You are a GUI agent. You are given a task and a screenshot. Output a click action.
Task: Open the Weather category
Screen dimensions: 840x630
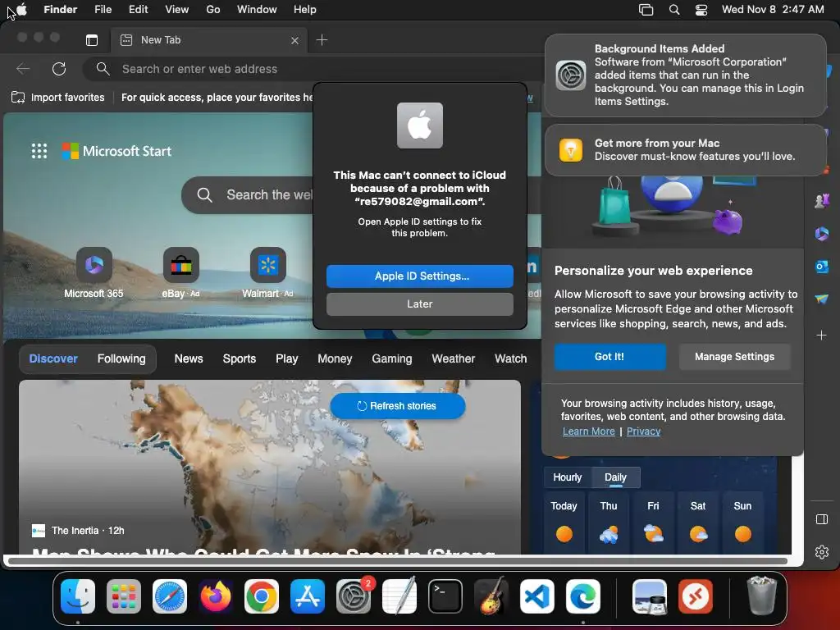(x=453, y=359)
